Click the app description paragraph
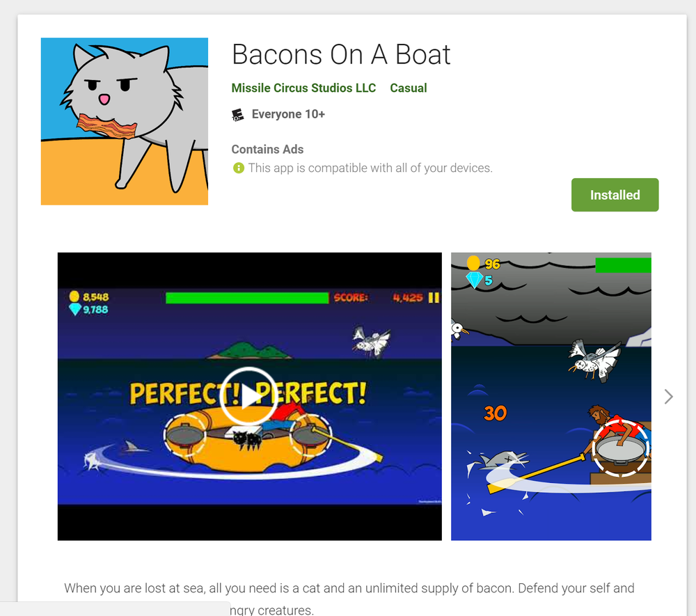Viewport: 696px width, 616px height. (349, 598)
